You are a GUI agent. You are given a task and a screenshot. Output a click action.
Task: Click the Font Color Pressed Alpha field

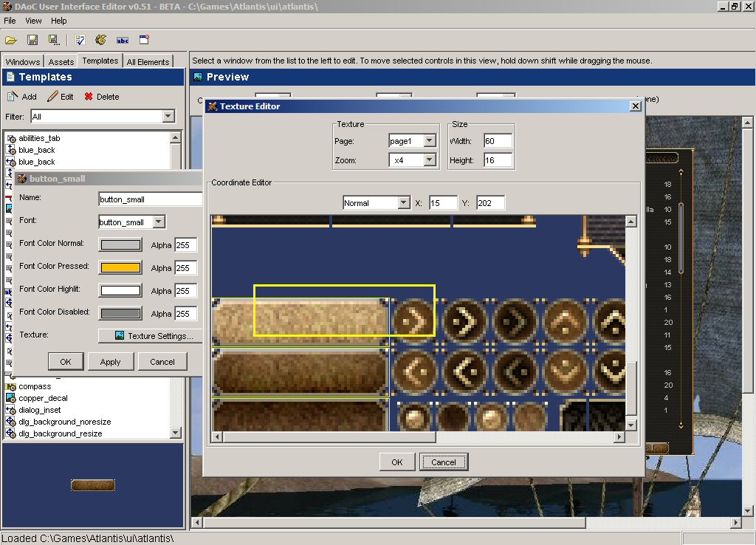click(x=185, y=267)
